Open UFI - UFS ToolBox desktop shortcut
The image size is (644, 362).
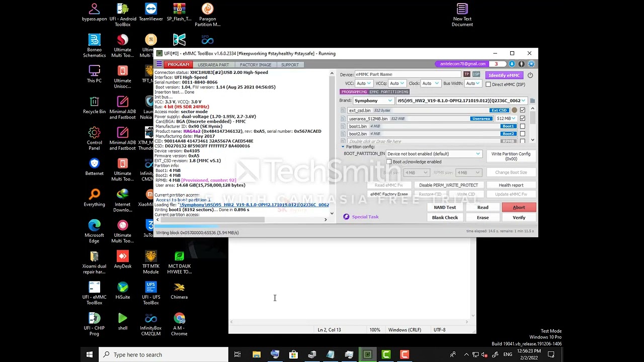(x=150, y=293)
